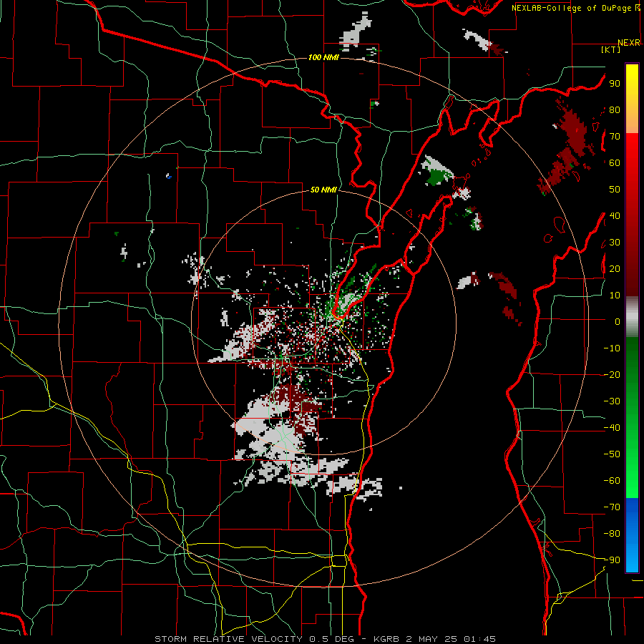Pick the gray zero-velocity segment of color bar
Image resolution: width=644 pixels, height=644 pixels.
click(632, 317)
